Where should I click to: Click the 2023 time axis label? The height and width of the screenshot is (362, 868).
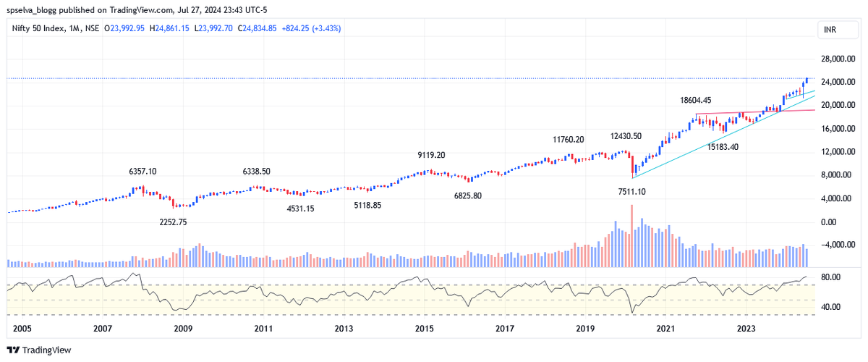[746, 328]
